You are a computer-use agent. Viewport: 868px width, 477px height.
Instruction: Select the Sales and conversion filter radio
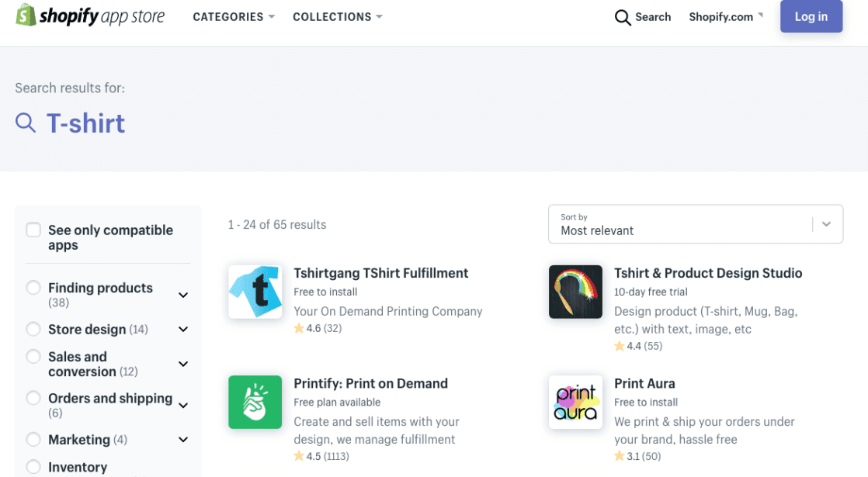coord(33,357)
